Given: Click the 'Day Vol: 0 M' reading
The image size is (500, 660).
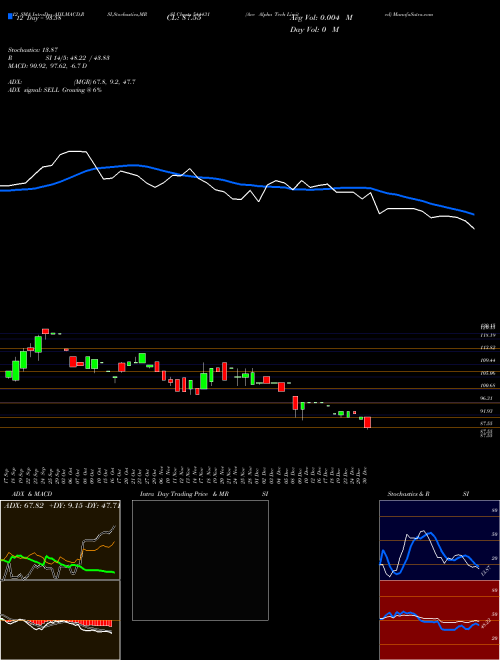Looking at the screenshot, I should coord(314,30).
